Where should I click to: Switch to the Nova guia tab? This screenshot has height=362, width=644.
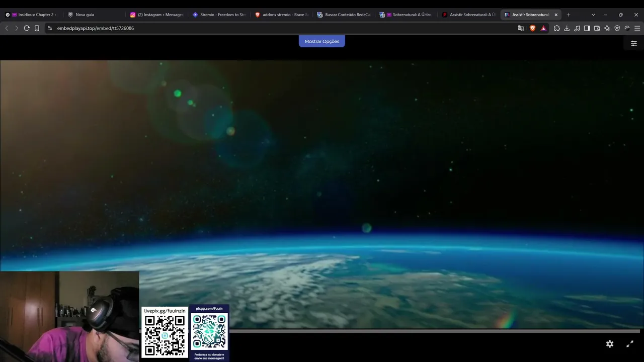tap(94, 15)
